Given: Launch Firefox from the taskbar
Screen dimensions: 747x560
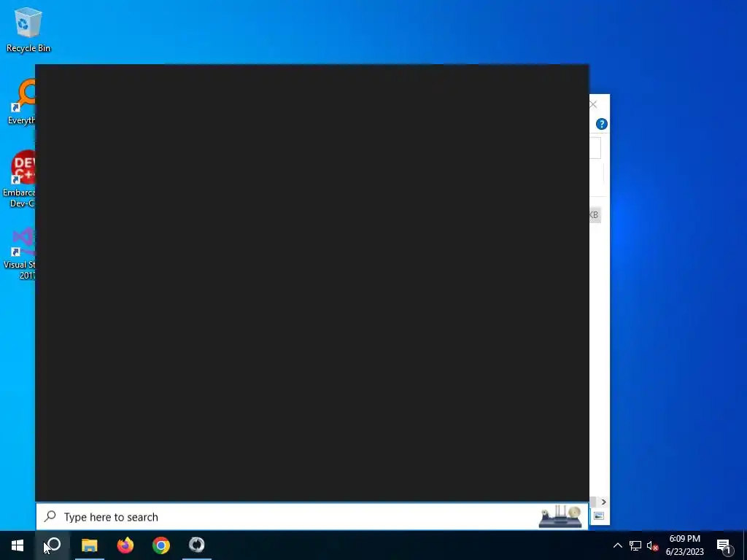Looking at the screenshot, I should 125,545.
